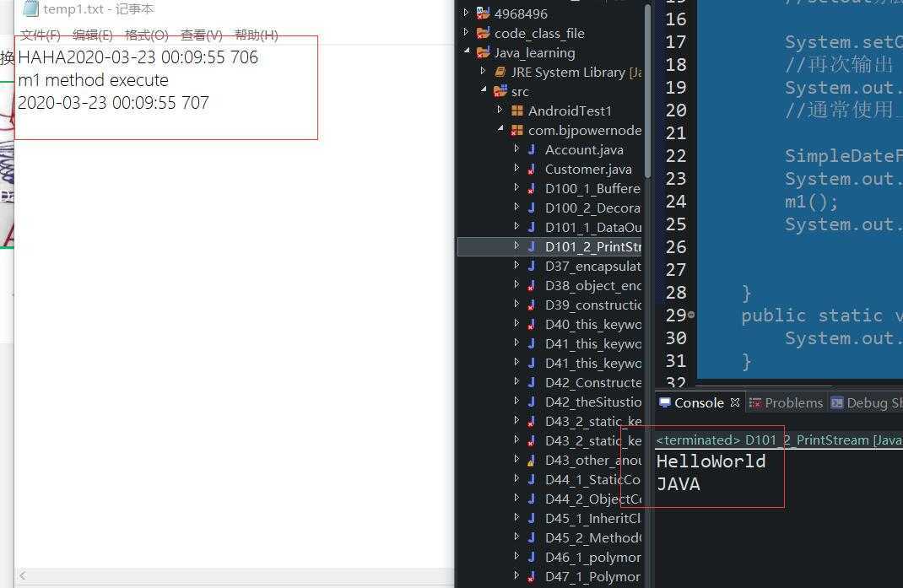This screenshot has width=903, height=588.
Task: Click the m1(); call on line 24
Action: (811, 202)
